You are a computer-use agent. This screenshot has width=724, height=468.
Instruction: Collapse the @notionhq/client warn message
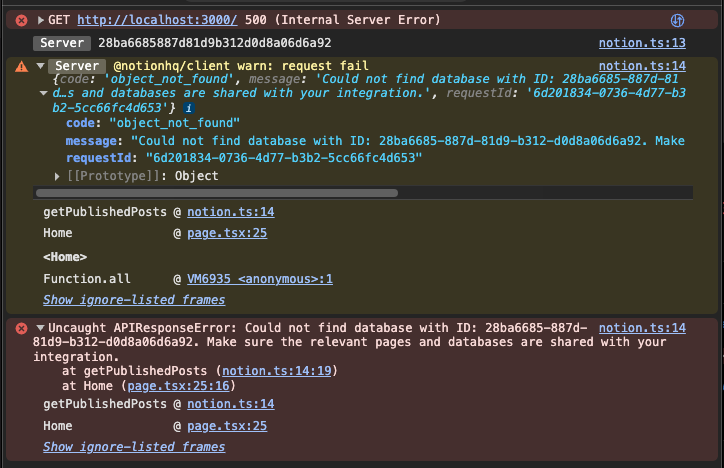tap(40, 65)
